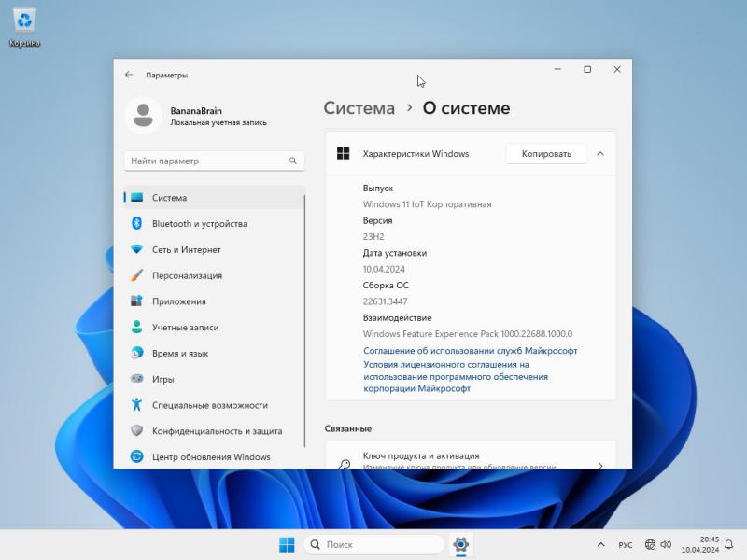Click the gamepad icon for Игры
Image resolution: width=747 pixels, height=560 pixels.
(x=136, y=379)
